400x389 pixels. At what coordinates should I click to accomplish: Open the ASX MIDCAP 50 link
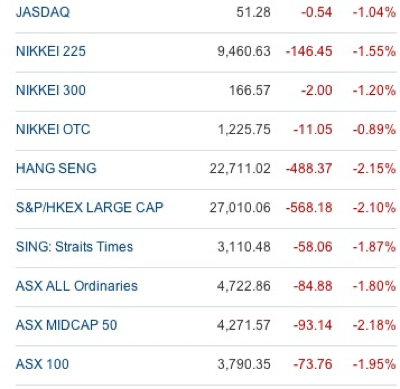coord(66,325)
